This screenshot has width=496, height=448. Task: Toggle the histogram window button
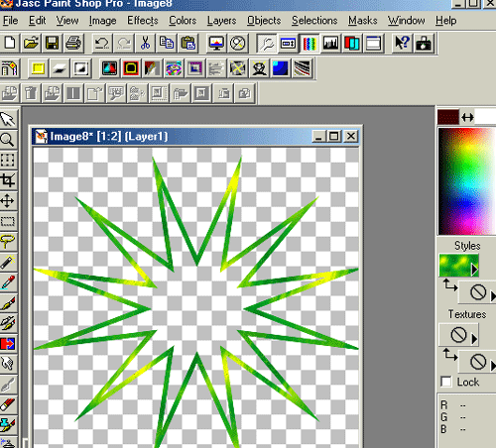coord(330,44)
